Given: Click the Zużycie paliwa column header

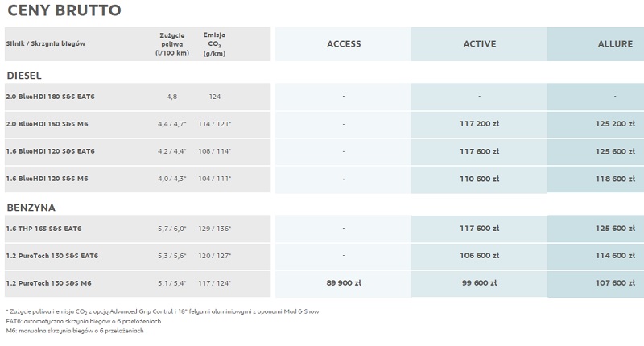Looking at the screenshot, I should coord(172,44).
